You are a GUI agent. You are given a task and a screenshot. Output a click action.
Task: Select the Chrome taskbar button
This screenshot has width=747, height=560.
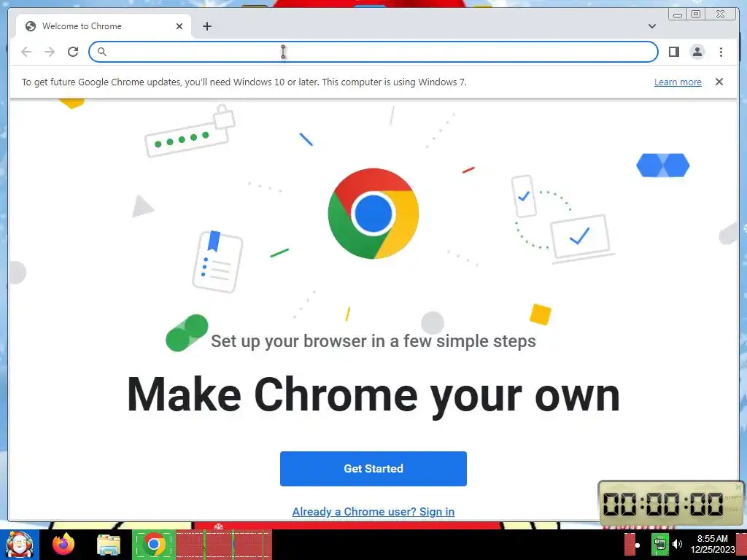click(153, 545)
